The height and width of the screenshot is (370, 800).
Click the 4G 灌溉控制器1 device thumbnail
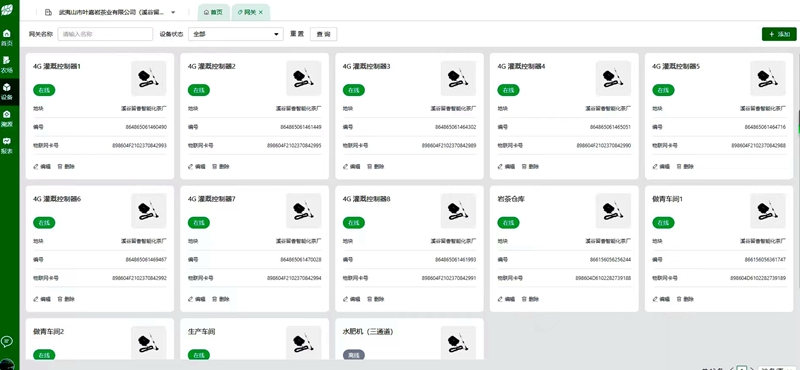(x=148, y=79)
